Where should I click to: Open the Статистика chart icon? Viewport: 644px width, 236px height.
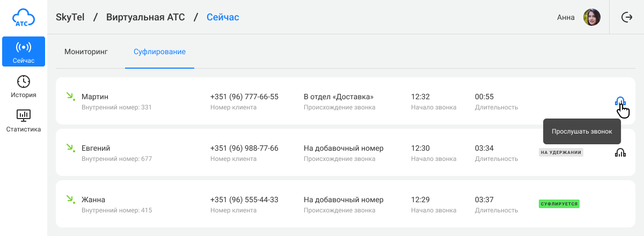point(24,115)
